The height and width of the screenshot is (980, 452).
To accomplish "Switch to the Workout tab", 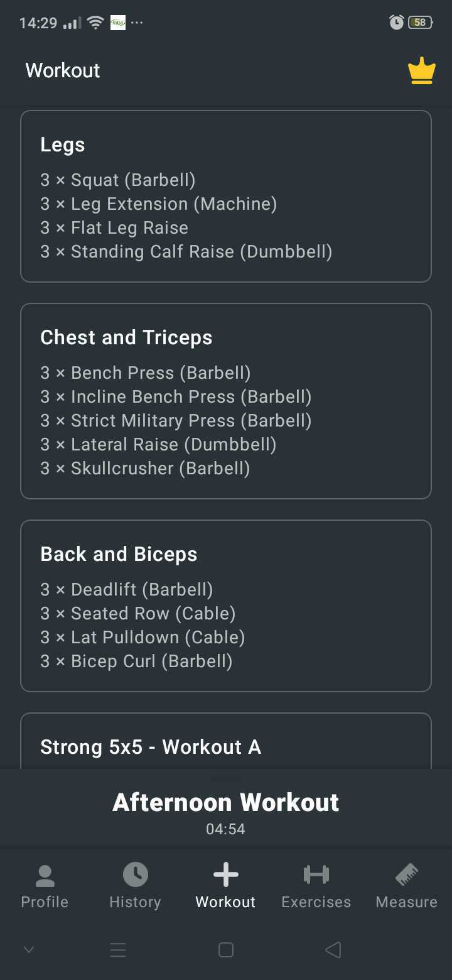I will point(225,886).
